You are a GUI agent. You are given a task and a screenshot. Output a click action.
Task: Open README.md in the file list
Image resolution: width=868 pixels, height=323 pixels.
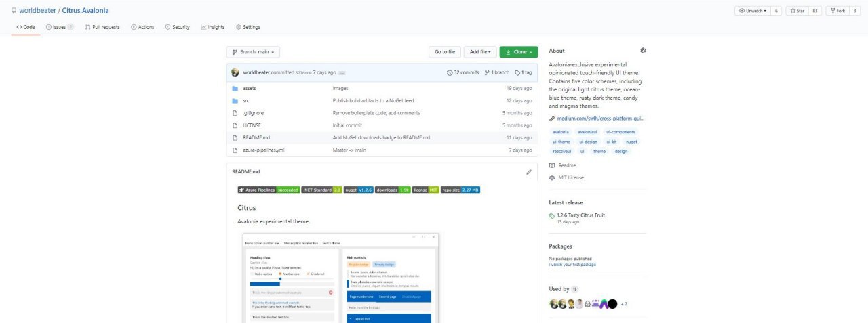pyautogui.click(x=256, y=137)
